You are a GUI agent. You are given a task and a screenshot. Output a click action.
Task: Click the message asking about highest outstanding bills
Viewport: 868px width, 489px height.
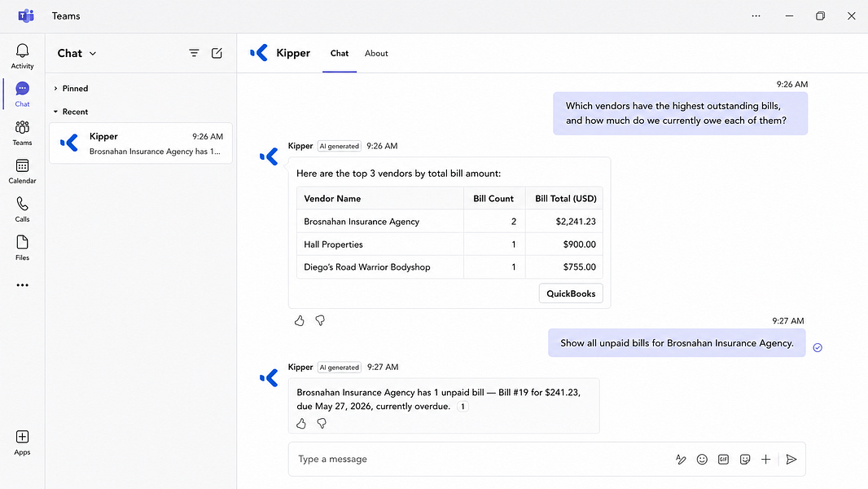[x=681, y=113]
